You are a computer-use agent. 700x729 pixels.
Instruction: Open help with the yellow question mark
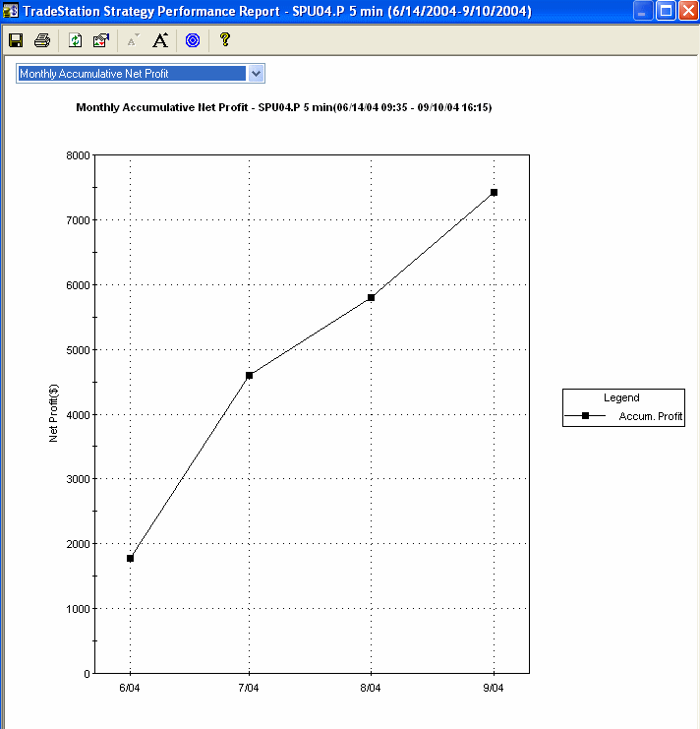click(x=225, y=39)
